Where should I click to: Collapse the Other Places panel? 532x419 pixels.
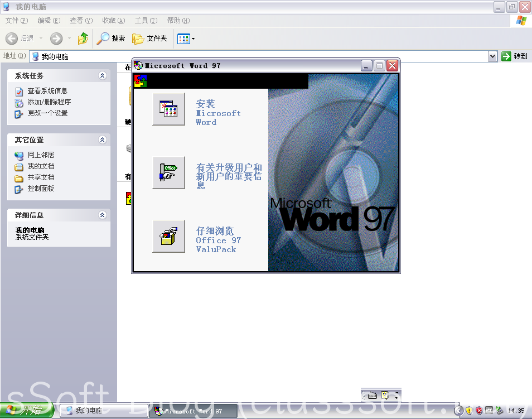pyautogui.click(x=102, y=140)
